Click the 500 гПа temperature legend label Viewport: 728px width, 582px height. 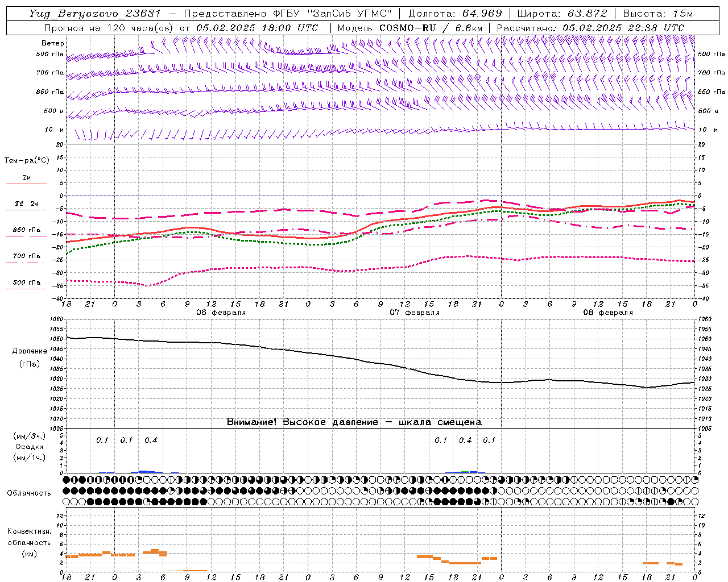[27, 282]
